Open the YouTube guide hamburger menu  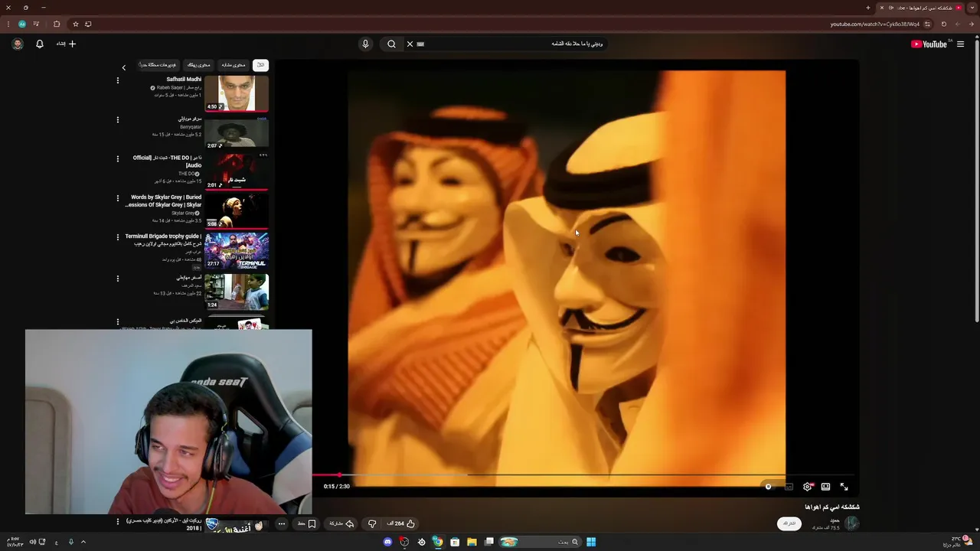click(x=960, y=44)
